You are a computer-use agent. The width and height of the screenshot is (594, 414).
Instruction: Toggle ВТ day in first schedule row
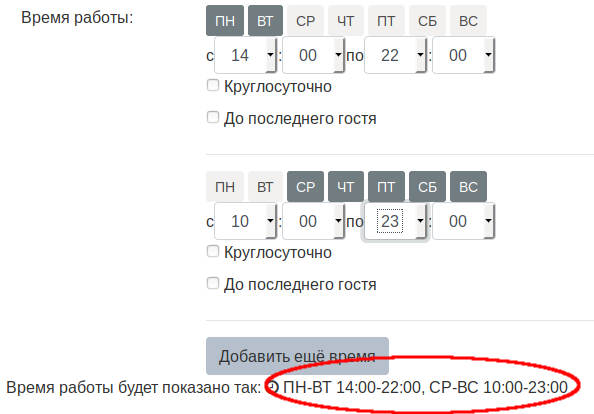click(265, 21)
